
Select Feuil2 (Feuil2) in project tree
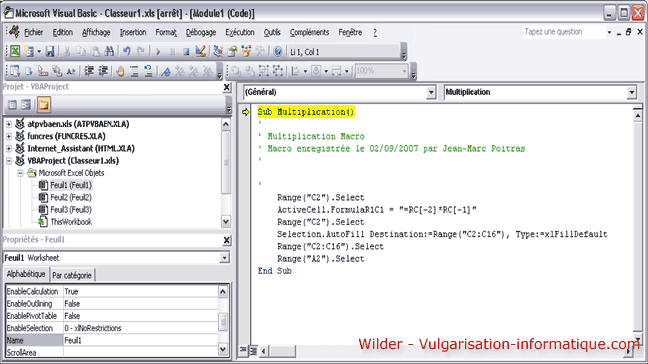click(71, 197)
